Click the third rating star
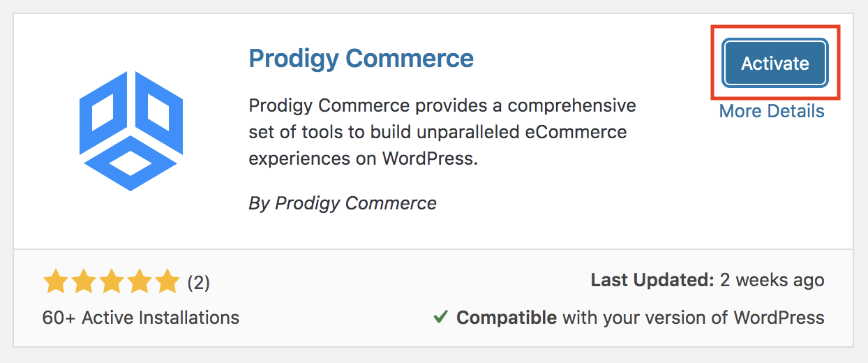 click(x=112, y=282)
